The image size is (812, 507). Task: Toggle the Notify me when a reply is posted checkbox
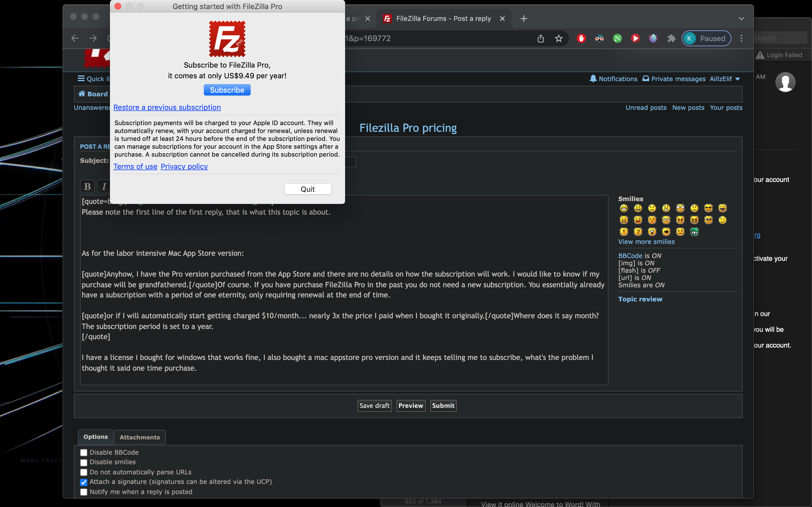(x=84, y=491)
